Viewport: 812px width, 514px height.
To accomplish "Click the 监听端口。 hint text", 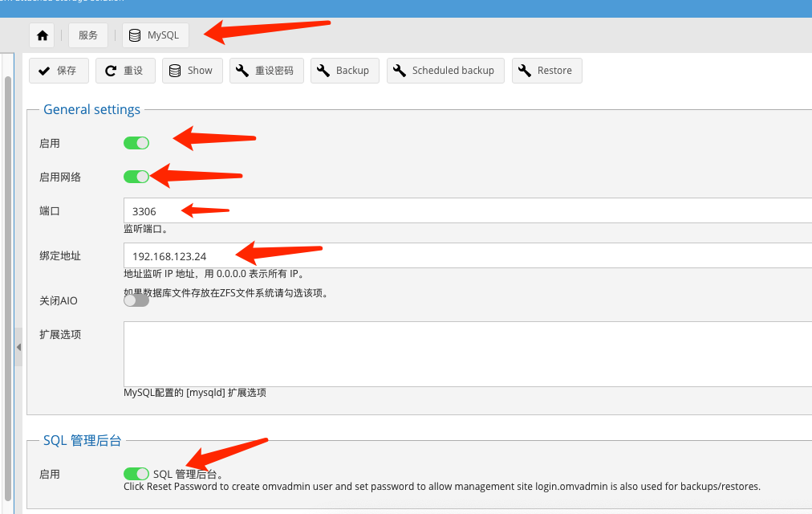I will (145, 229).
